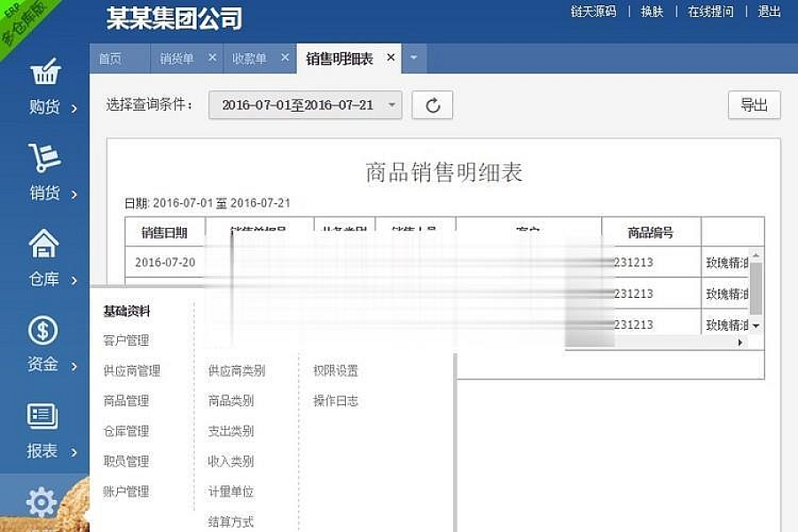Open 结算方式 menu item
798x532 pixels.
coord(231,522)
